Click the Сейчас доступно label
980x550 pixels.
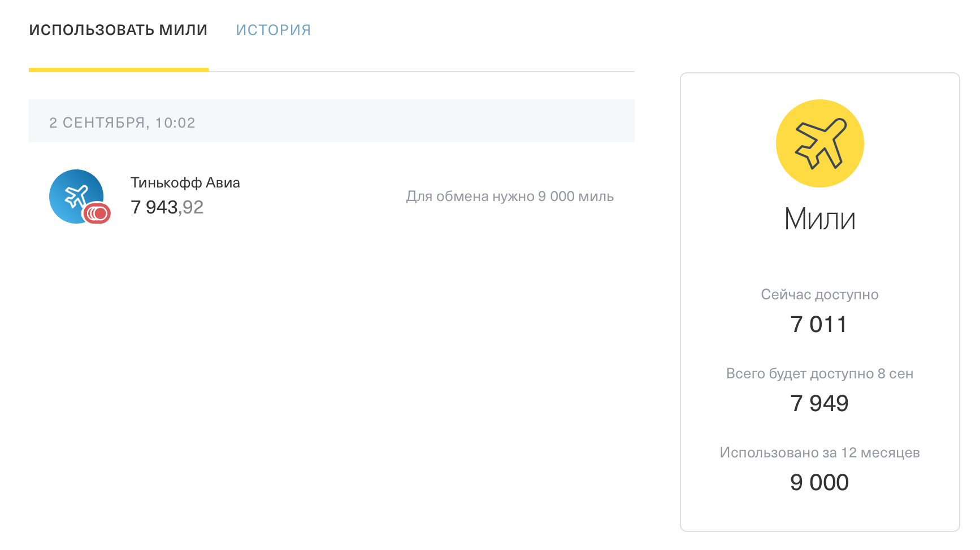(820, 294)
